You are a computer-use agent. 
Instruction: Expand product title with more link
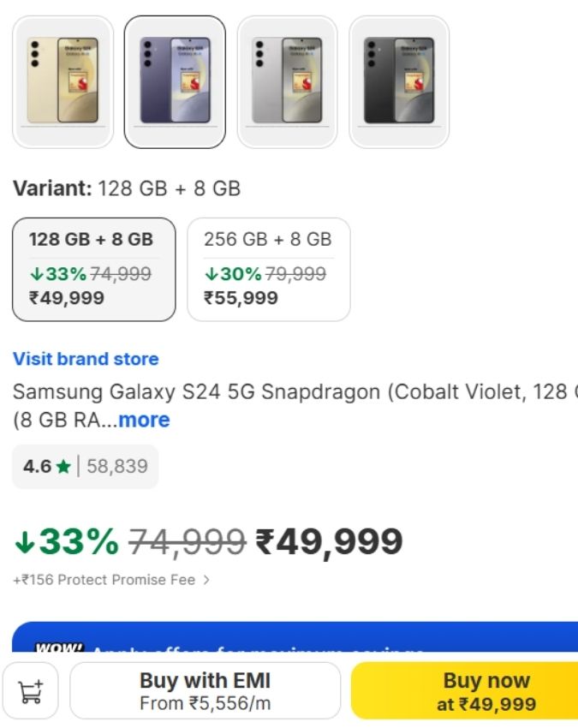144,420
